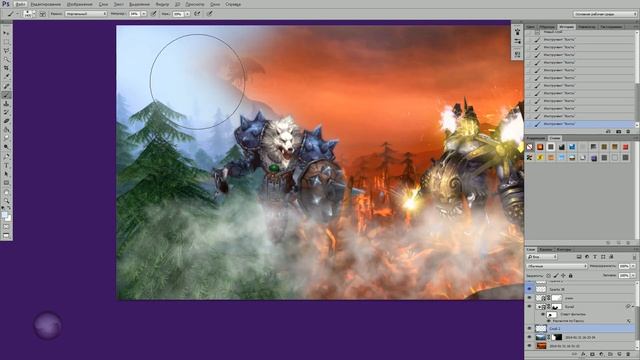The width and height of the screenshot is (640, 360).
Task: Toggle visibility of the Смарт-фильтры row
Action: 543,314
